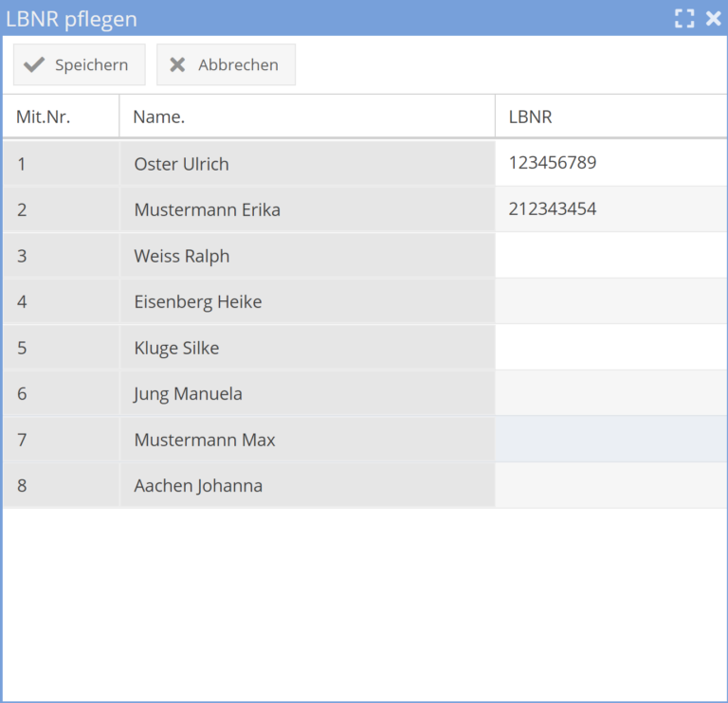Viewport: 728px width, 703px height.
Task: Click LBNR cell for Aachen Johanna
Action: click(x=610, y=485)
